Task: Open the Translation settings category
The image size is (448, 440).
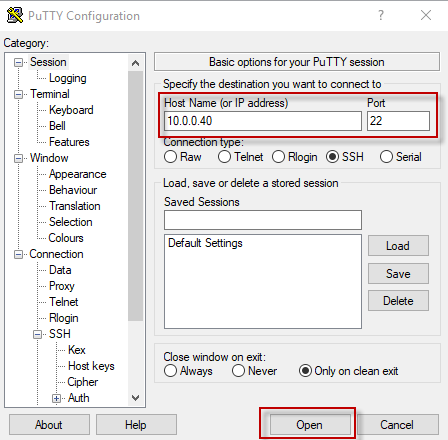Action: pos(75,206)
